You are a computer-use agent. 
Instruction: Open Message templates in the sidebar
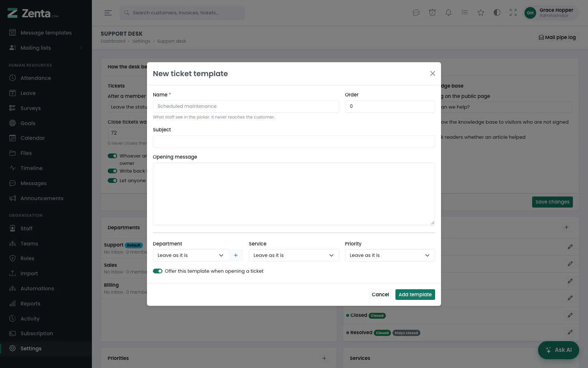click(46, 33)
